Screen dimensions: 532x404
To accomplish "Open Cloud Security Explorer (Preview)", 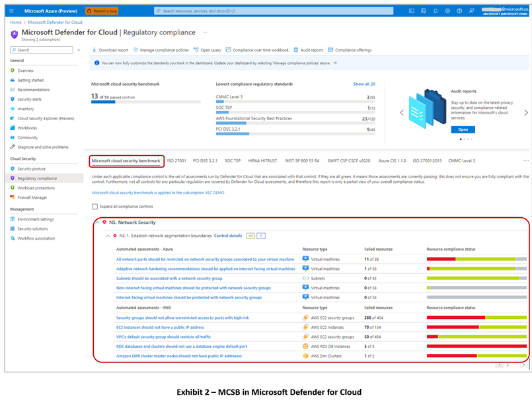I will (46, 118).
